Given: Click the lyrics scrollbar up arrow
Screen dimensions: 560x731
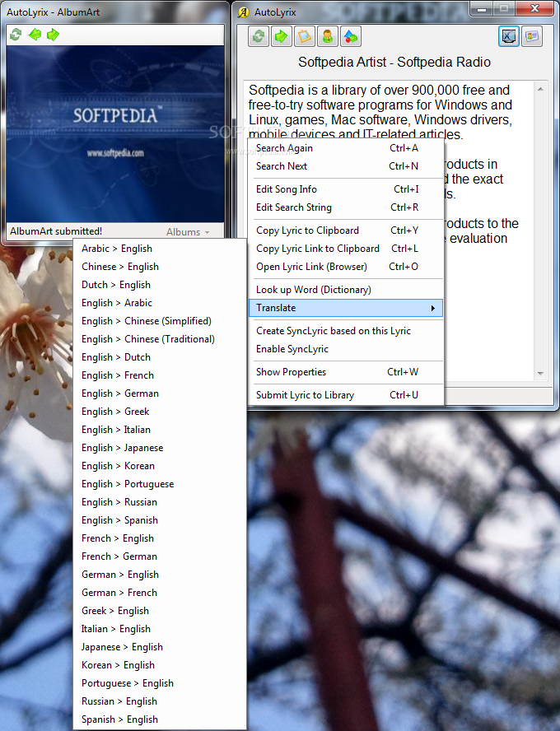Looking at the screenshot, I should (x=540, y=89).
